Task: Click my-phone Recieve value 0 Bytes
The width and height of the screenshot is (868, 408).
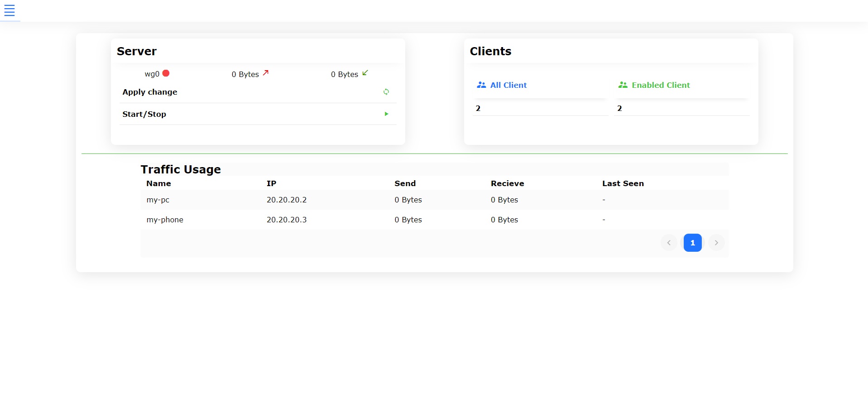Action: [504, 220]
